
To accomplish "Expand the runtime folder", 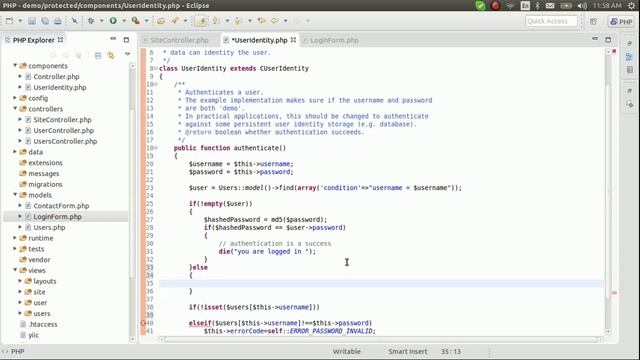I will pos(15,238).
